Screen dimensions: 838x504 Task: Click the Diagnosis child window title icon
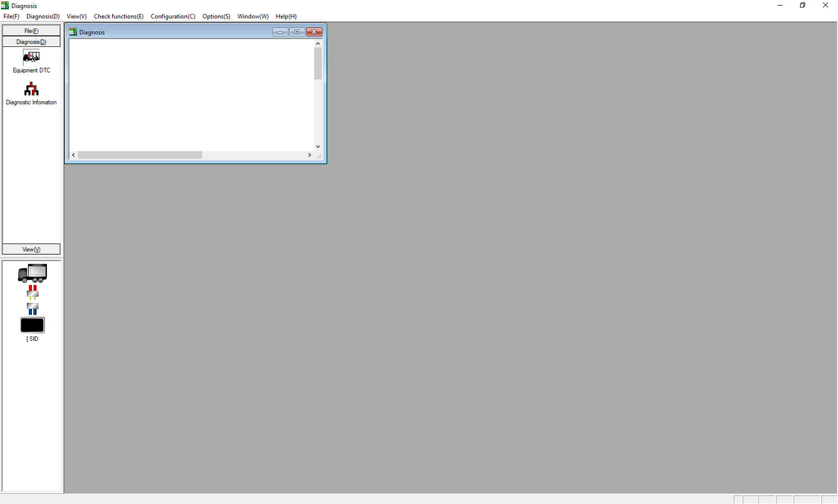(x=73, y=32)
